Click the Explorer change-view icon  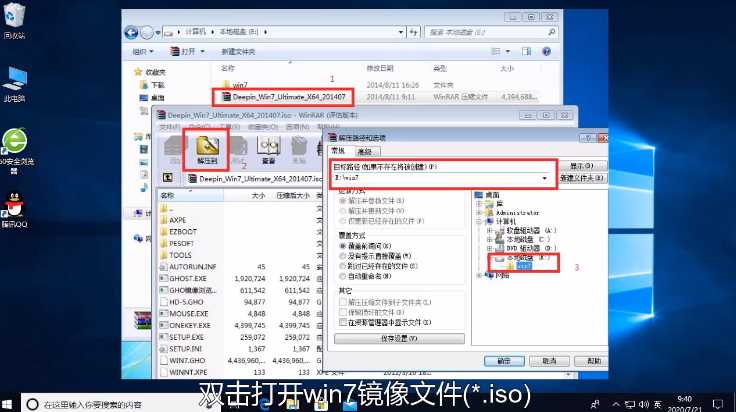(496, 51)
